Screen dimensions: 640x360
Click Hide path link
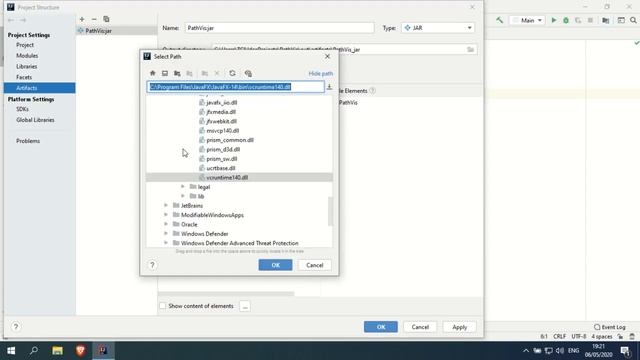320,73
